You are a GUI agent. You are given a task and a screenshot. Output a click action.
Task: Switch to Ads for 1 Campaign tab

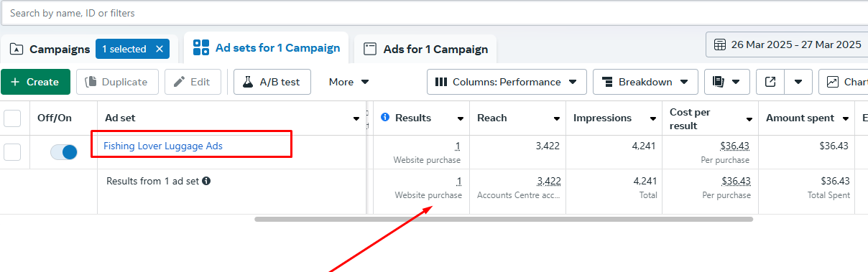tap(425, 49)
